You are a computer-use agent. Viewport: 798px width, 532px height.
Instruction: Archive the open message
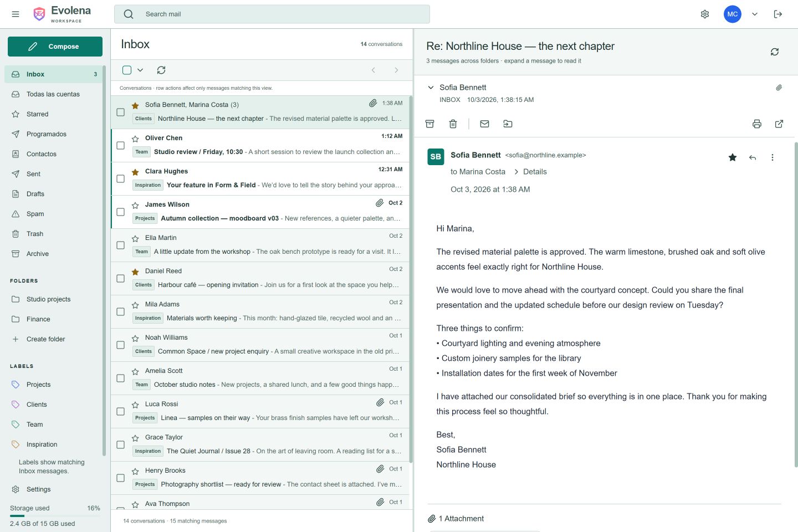tap(429, 124)
